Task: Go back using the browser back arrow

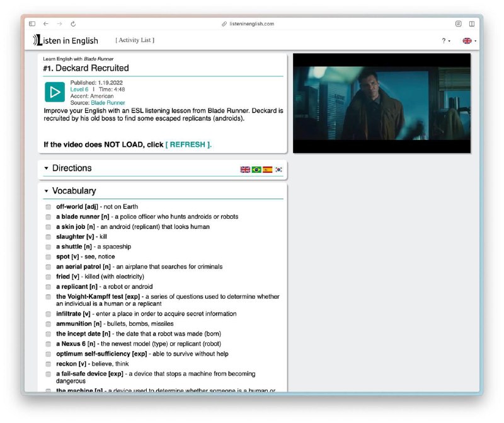Action: tap(46, 24)
